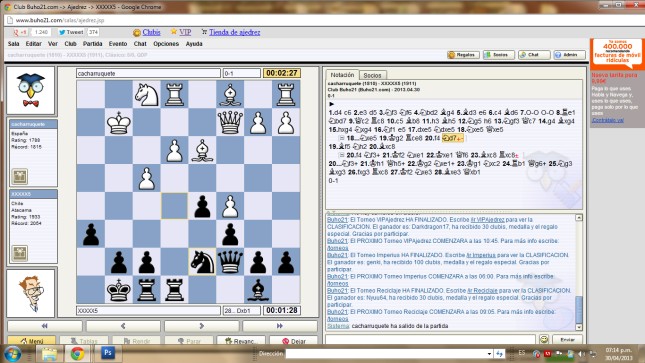Click the Tweet button
This screenshot has width=645, height=363.
tap(71, 32)
